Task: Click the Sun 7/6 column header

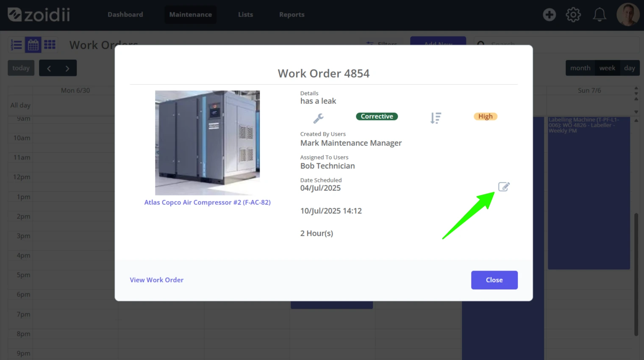Action: click(589, 90)
